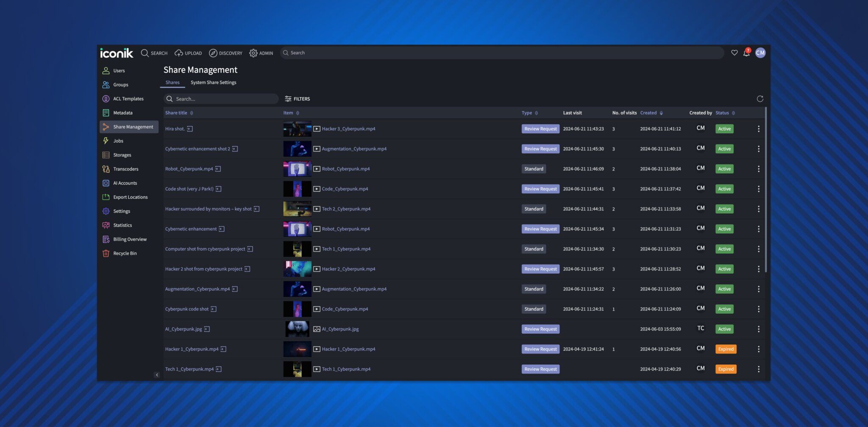Click the Hacker 2_Cyberpunk.mp4 thumbnail
The width and height of the screenshot is (868, 427).
pos(297,269)
